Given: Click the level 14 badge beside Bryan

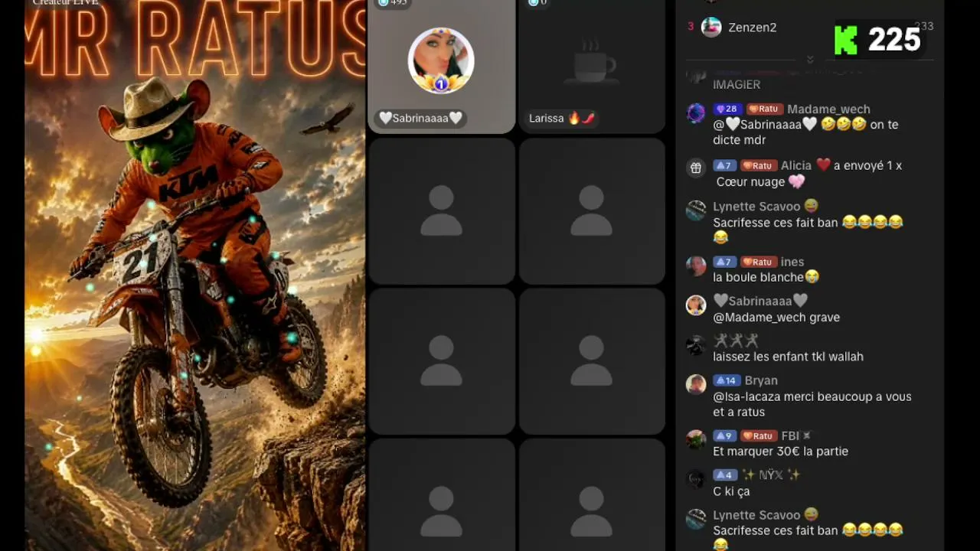Looking at the screenshot, I should click(727, 380).
